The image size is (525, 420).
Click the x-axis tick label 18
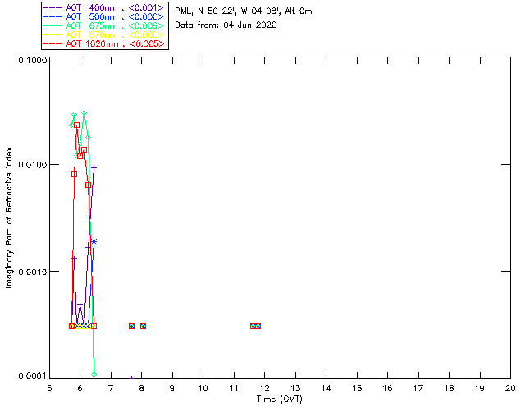click(449, 388)
